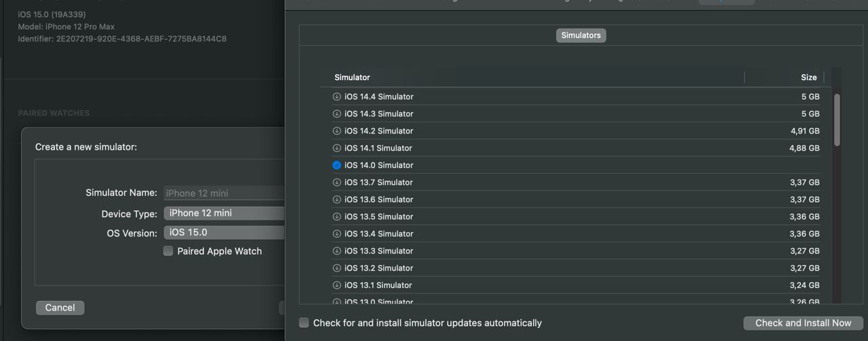Download iOS 13.6 Simulator via its arrow icon
This screenshot has width=868, height=341.
tap(336, 199)
